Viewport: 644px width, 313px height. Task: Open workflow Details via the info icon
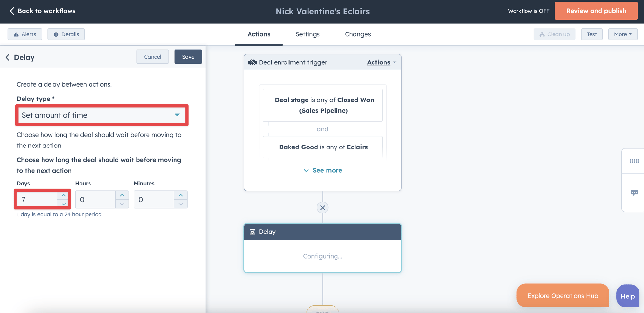57,34
